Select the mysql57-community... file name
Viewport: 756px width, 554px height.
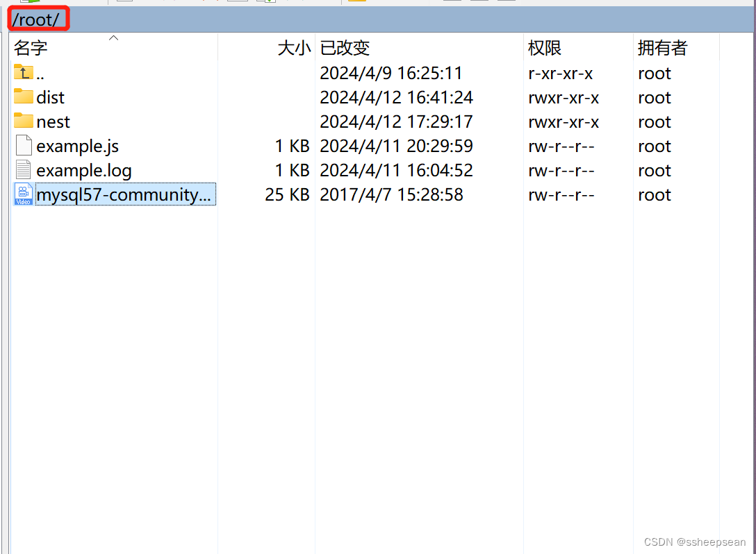click(x=125, y=194)
